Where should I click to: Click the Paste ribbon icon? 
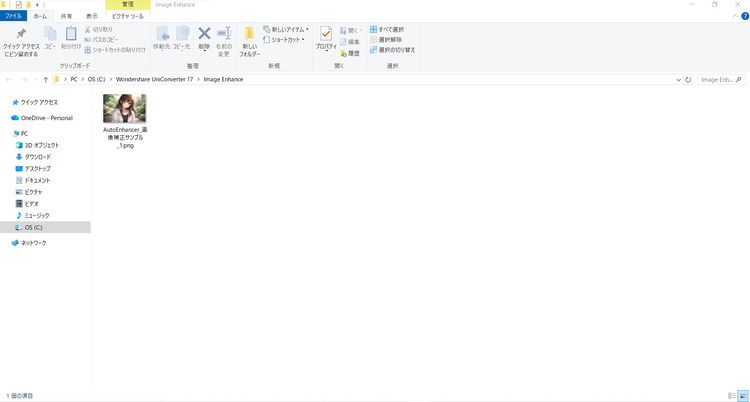[71, 34]
